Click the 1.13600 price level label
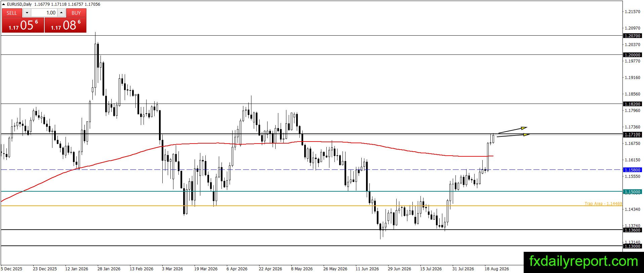The width and height of the screenshot is (644, 273). tap(632, 230)
